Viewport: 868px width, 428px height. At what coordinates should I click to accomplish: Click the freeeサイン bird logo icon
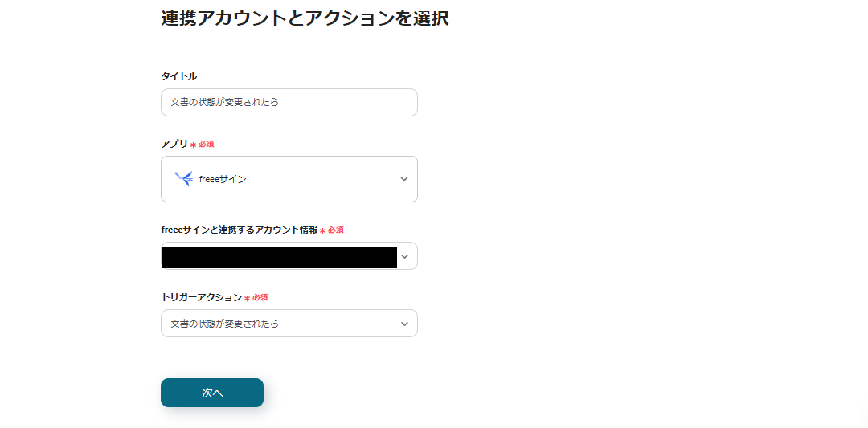point(183,179)
